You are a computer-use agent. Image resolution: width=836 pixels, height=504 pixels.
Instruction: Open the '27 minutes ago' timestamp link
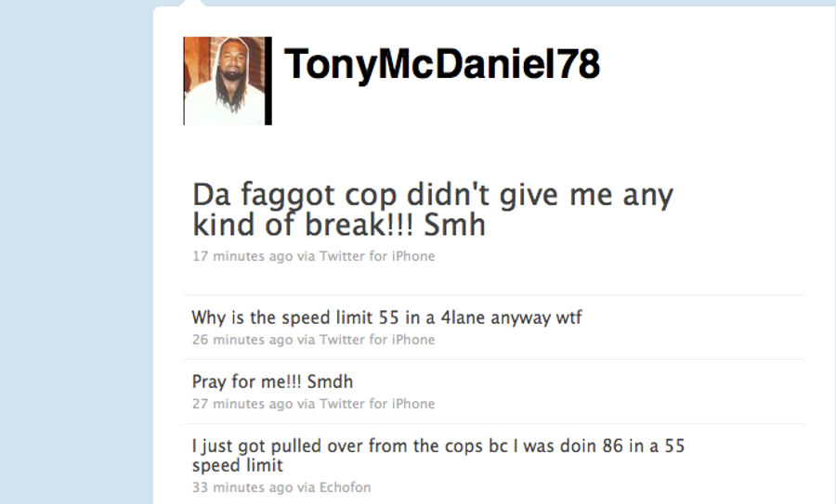coord(242,404)
